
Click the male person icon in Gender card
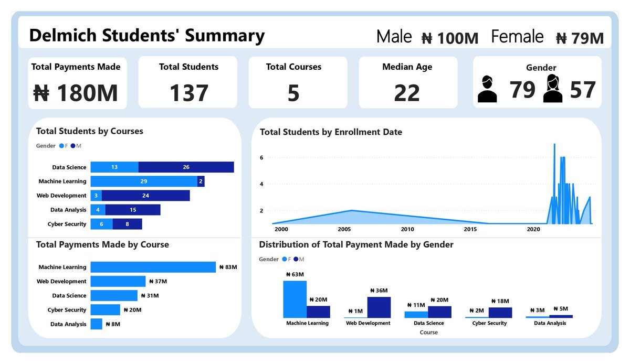pos(487,89)
